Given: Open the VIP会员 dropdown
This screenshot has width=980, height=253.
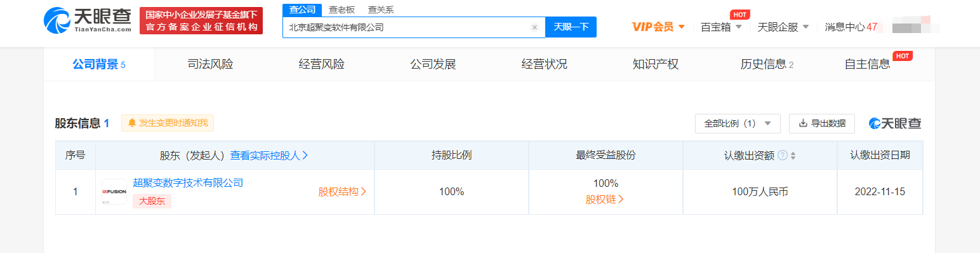Looking at the screenshot, I should (x=658, y=27).
